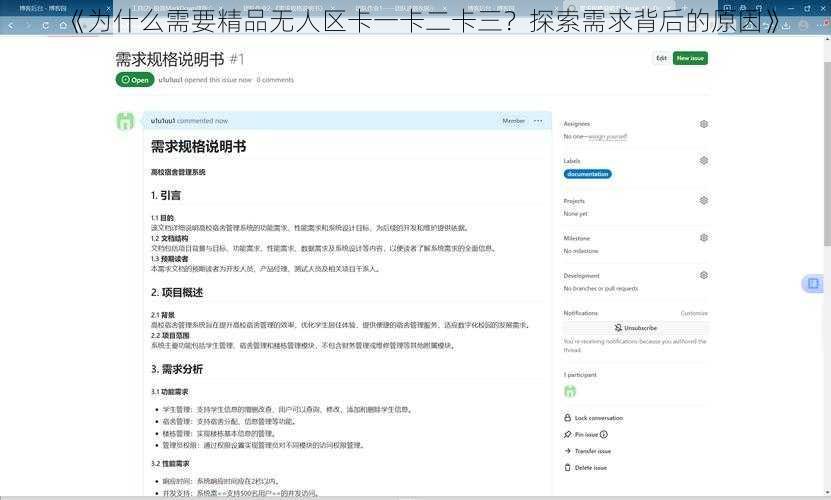Image resolution: width=831 pixels, height=500 pixels.
Task: Click the 0 comments text
Action: 275,80
